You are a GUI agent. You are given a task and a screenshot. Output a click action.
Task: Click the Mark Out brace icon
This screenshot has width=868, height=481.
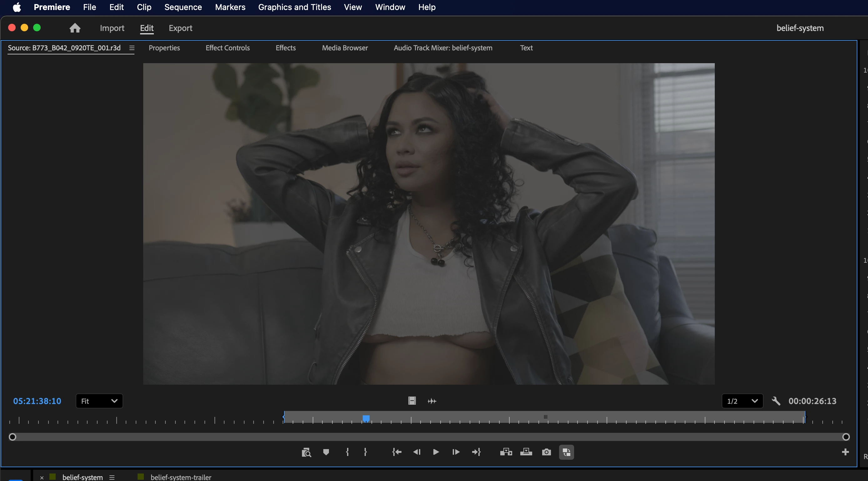(x=366, y=452)
